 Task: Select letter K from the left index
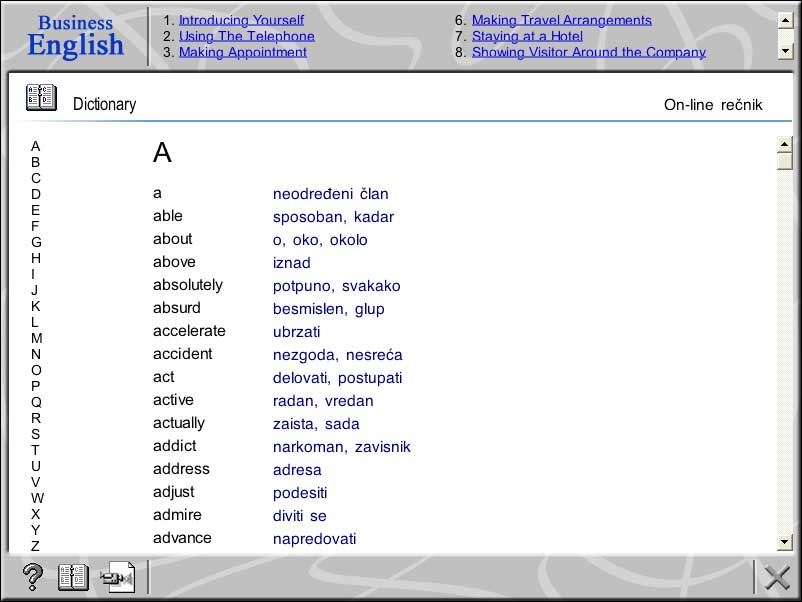coord(36,306)
